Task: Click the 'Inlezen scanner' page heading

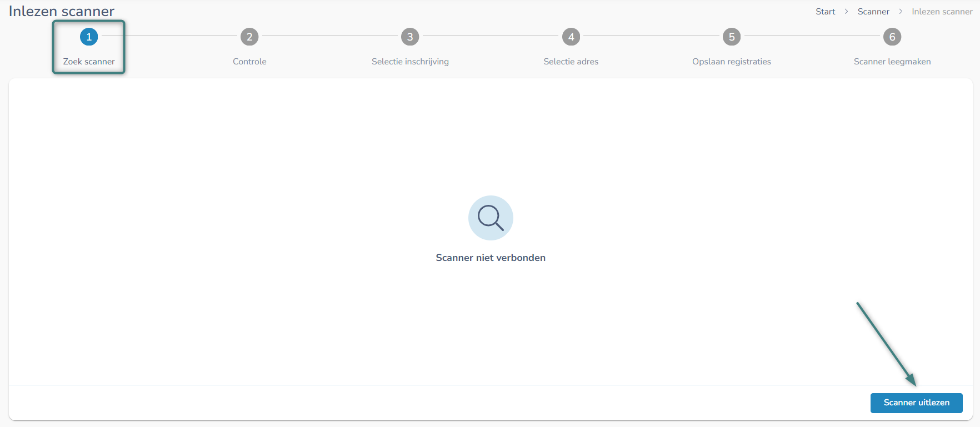Action: (62, 11)
